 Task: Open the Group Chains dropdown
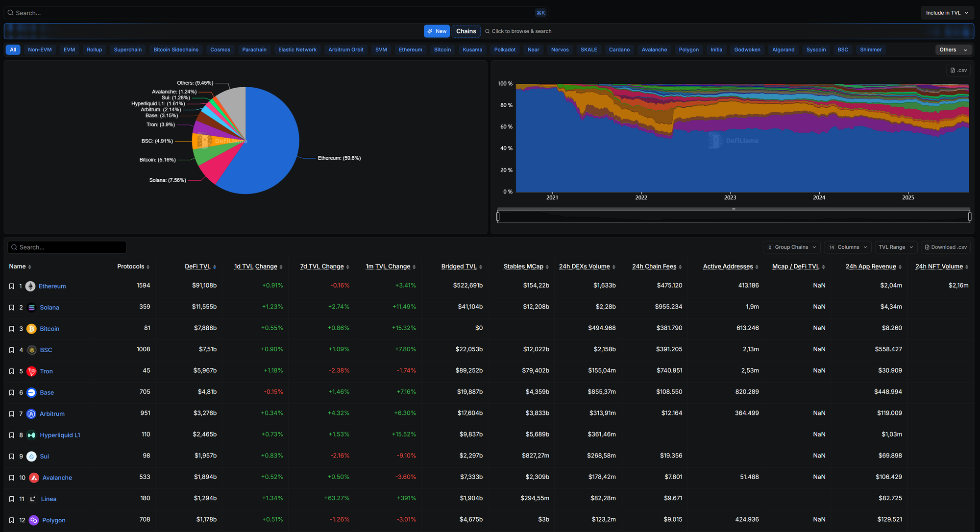[791, 247]
